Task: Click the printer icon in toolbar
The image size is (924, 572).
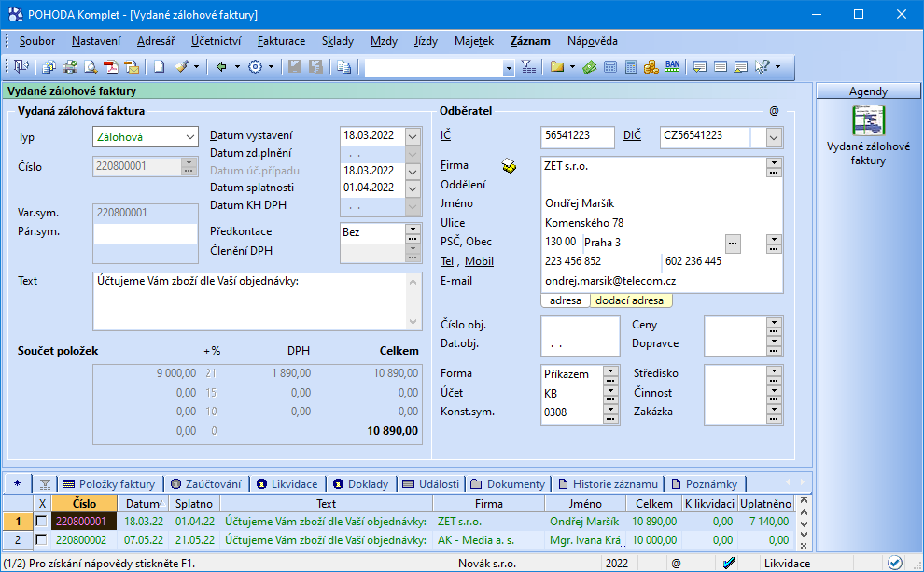Action: coord(70,66)
